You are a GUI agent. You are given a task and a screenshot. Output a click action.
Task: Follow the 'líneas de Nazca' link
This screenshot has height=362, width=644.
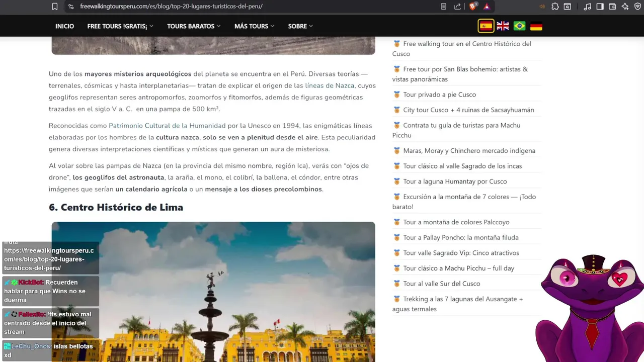330,85
